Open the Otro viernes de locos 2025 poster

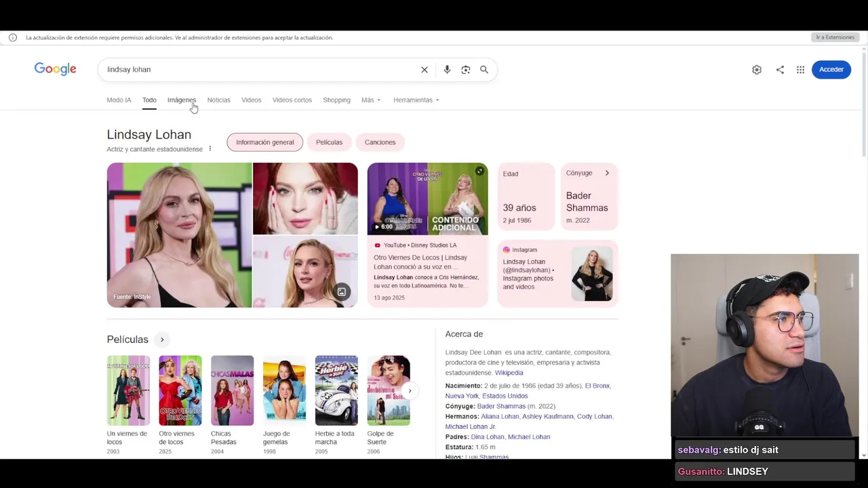click(x=180, y=390)
